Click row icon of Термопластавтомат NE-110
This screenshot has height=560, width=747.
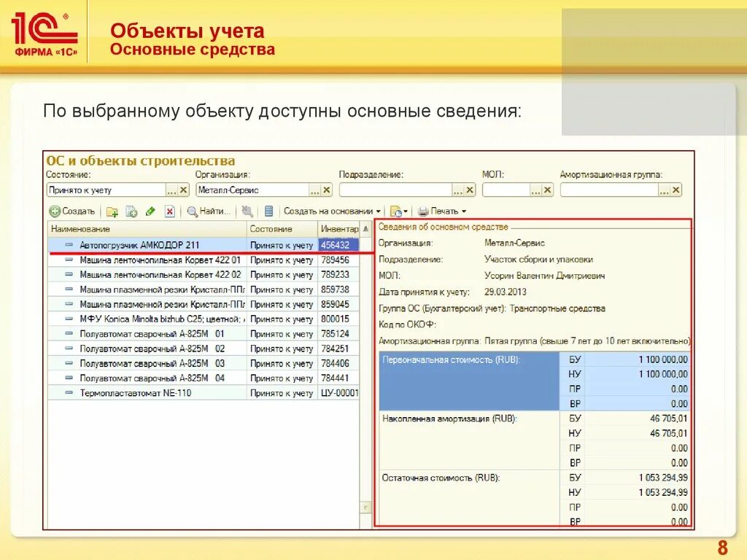point(69,393)
